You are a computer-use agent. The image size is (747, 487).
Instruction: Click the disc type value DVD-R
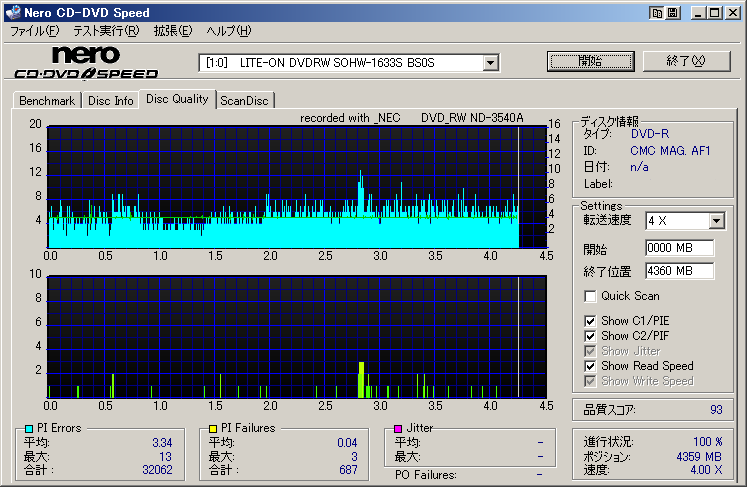[650, 134]
